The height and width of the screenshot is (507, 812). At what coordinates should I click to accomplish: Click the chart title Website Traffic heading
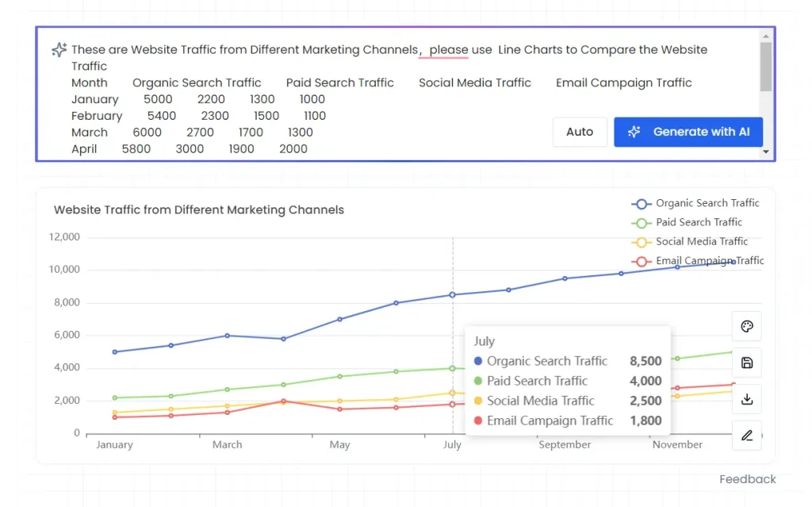coord(198,209)
